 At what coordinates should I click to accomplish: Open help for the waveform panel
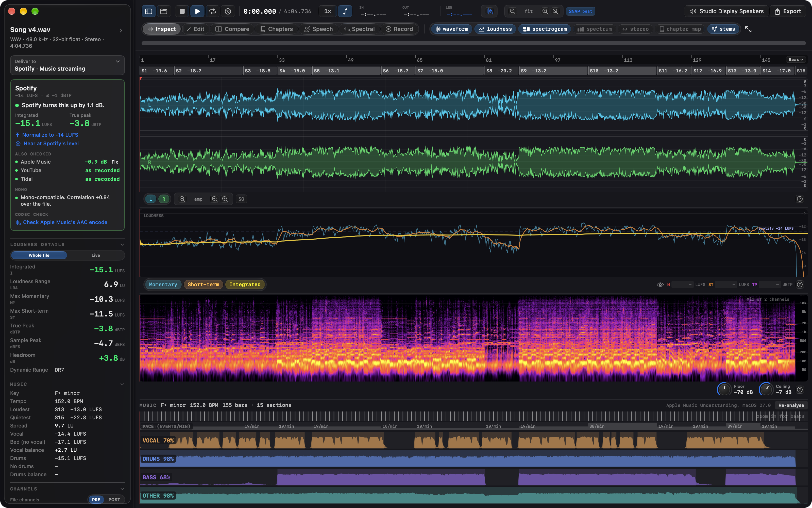(800, 199)
